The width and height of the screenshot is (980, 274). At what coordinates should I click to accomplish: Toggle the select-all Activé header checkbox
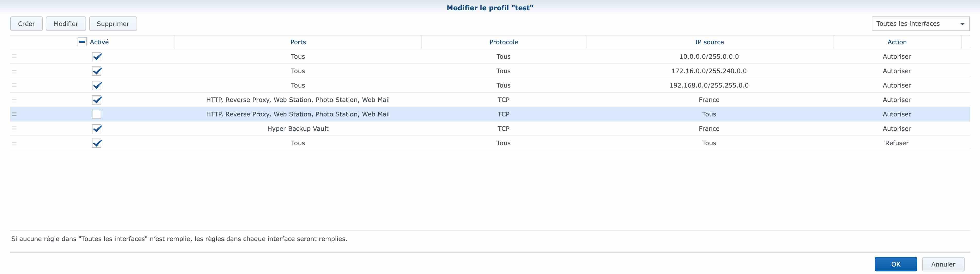(82, 42)
